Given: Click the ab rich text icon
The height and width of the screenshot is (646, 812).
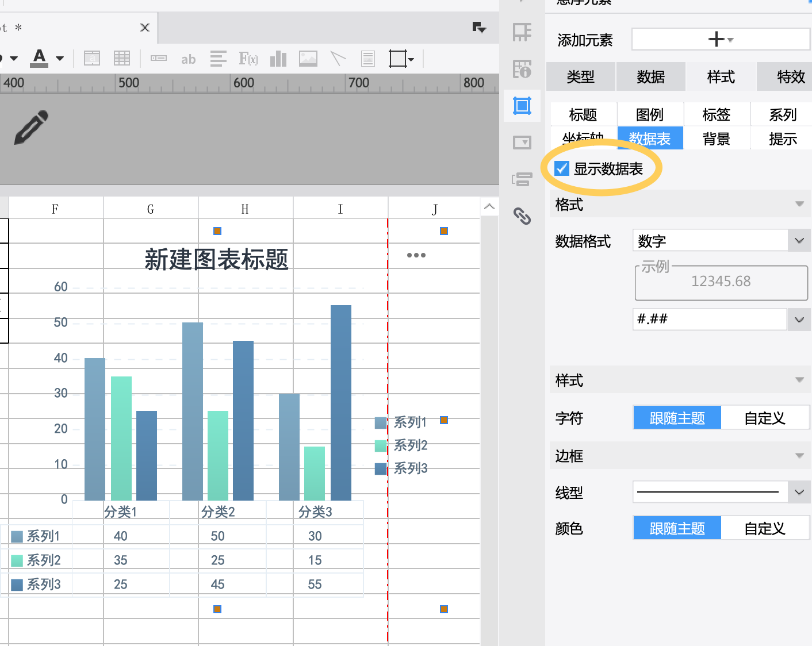Looking at the screenshot, I should (189, 59).
